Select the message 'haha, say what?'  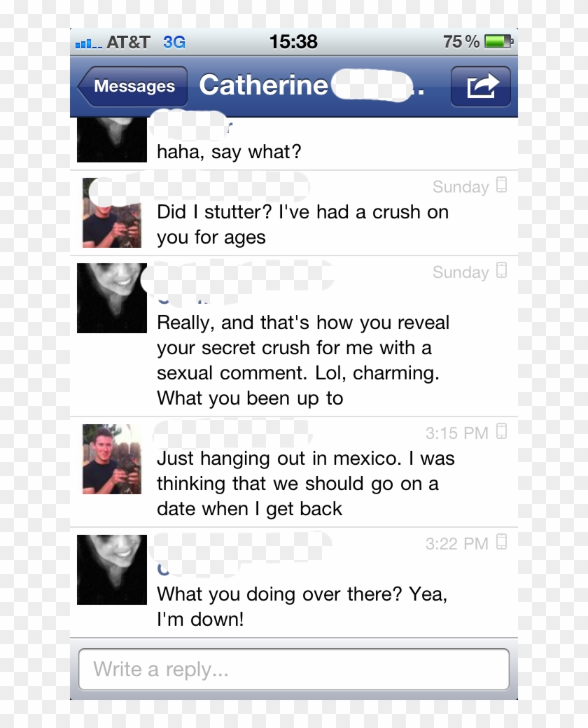coord(229,152)
